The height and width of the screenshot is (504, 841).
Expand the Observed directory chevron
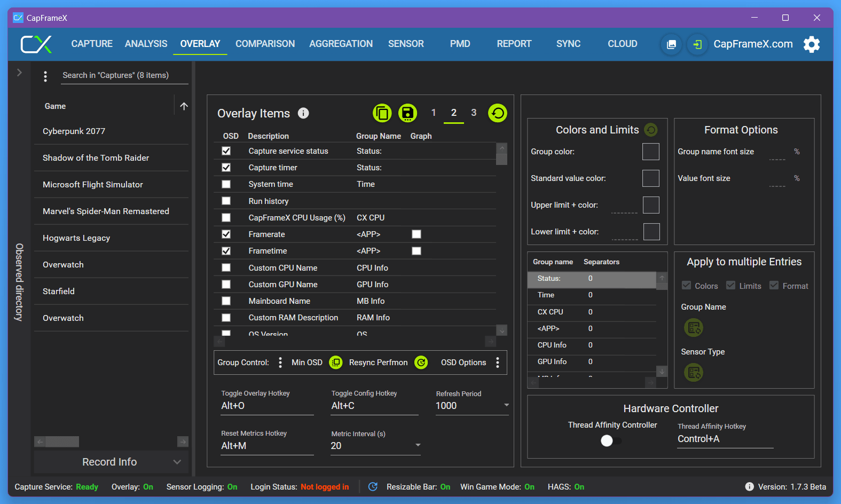click(x=19, y=72)
